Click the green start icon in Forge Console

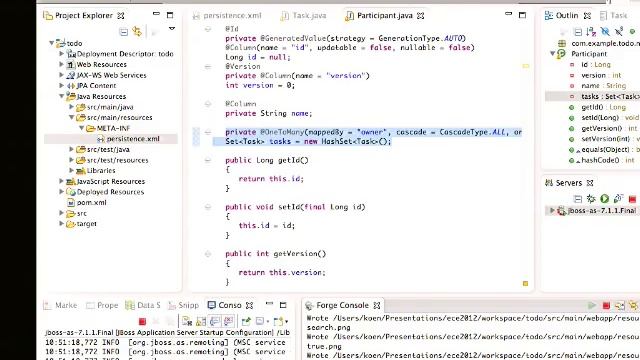pyautogui.click(x=592, y=305)
